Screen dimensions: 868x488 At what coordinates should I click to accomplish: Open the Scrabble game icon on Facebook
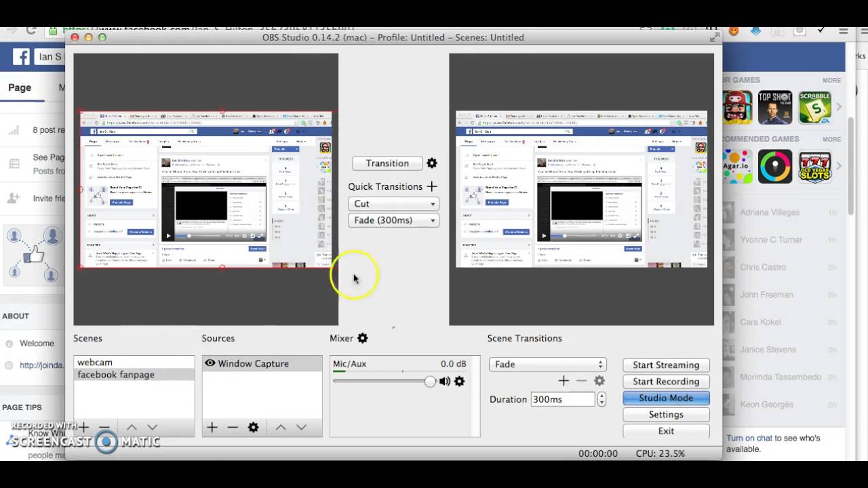pyautogui.click(x=814, y=107)
